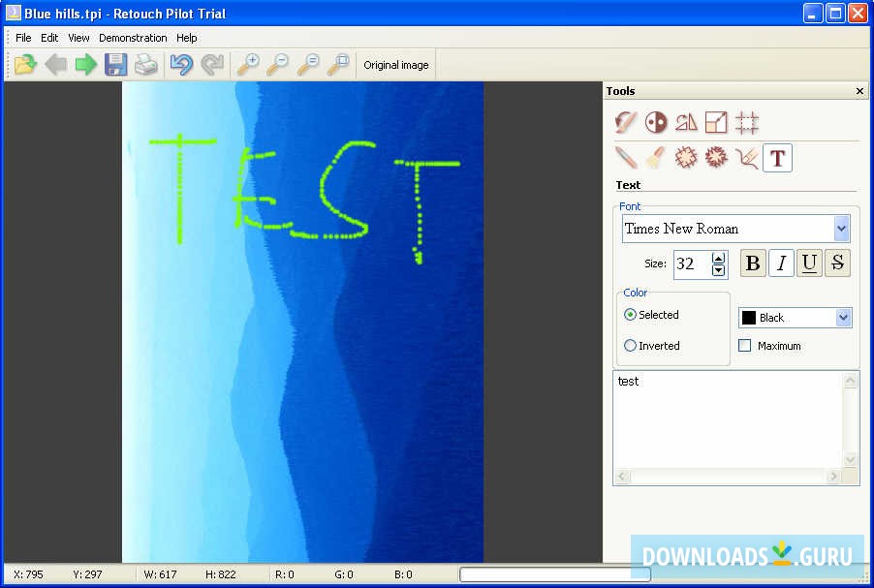Image resolution: width=874 pixels, height=588 pixels.
Task: Click the blue Undo arrow
Action: click(181, 65)
